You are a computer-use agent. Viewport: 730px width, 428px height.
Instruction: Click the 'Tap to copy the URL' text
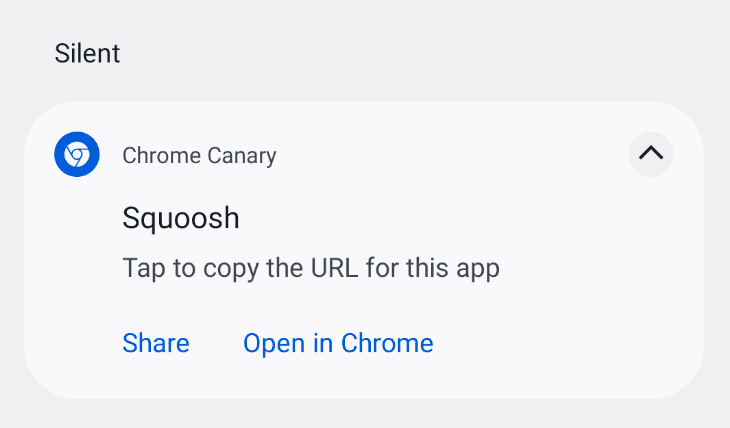(310, 268)
